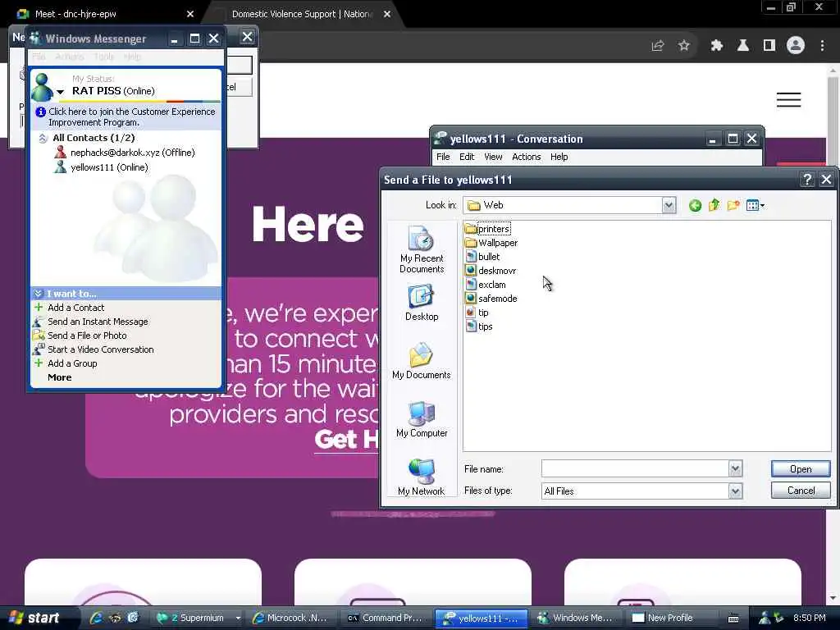Select the bullet file
The image size is (840, 630).
pyautogui.click(x=482, y=257)
